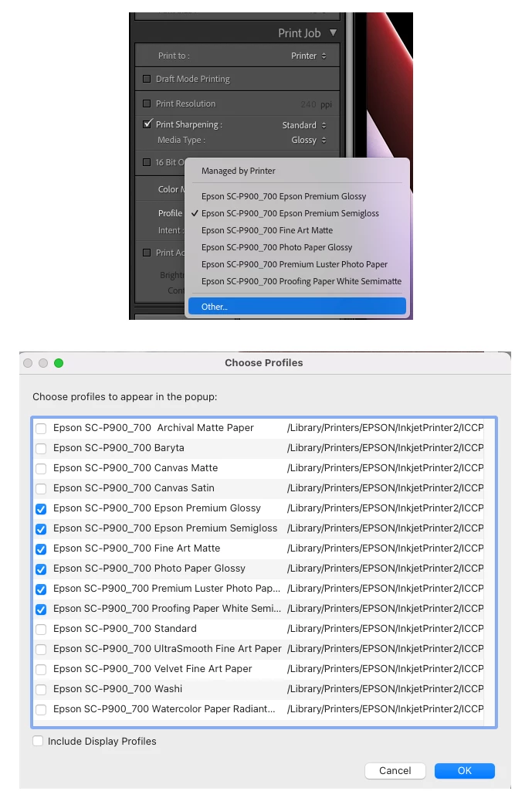Check Velvet Fine Art Paper checkbox

(41, 670)
